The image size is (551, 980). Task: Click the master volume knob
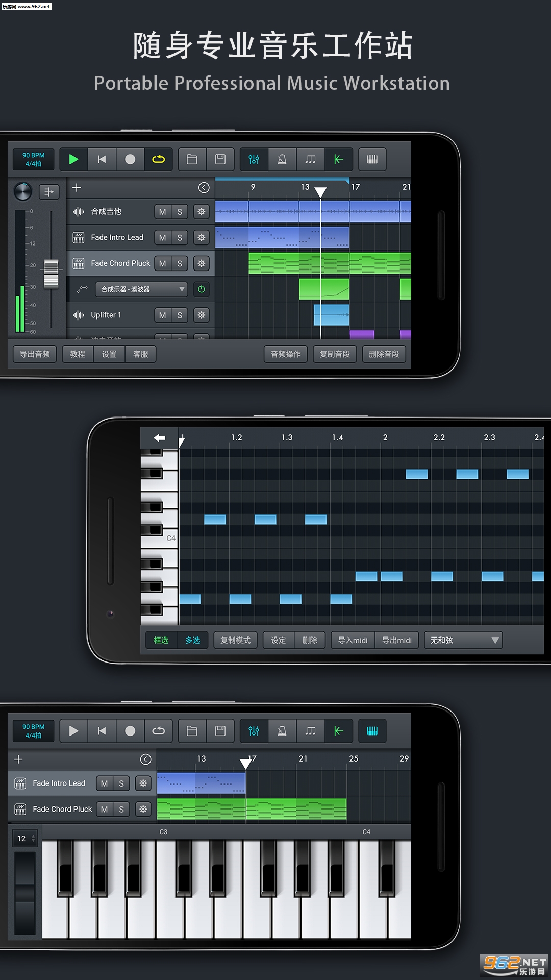[22, 191]
